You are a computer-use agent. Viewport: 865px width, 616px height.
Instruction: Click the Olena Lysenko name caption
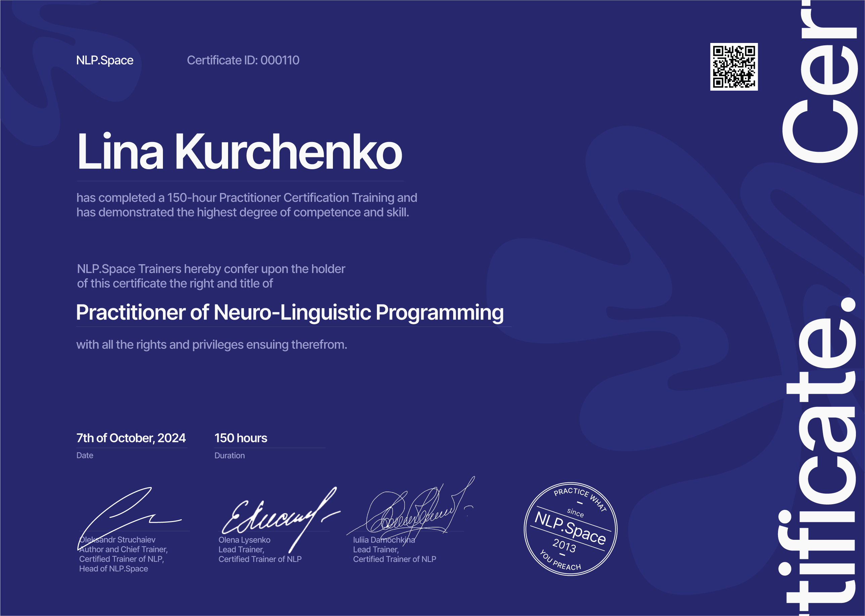(245, 540)
